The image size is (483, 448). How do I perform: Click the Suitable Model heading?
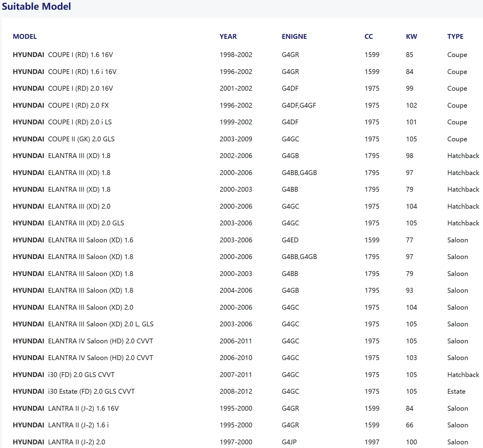click(36, 6)
